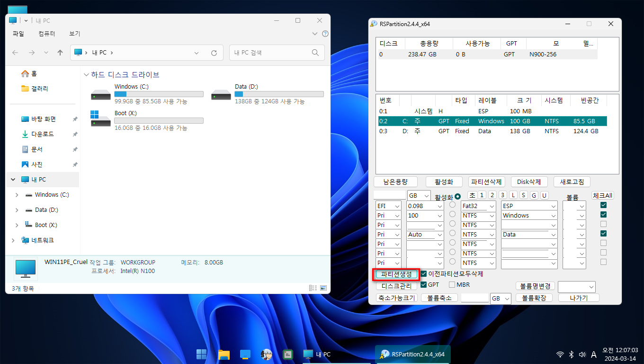The height and width of the screenshot is (364, 644).
Task: Expand the Explorer ribbon chevron
Action: (315, 34)
